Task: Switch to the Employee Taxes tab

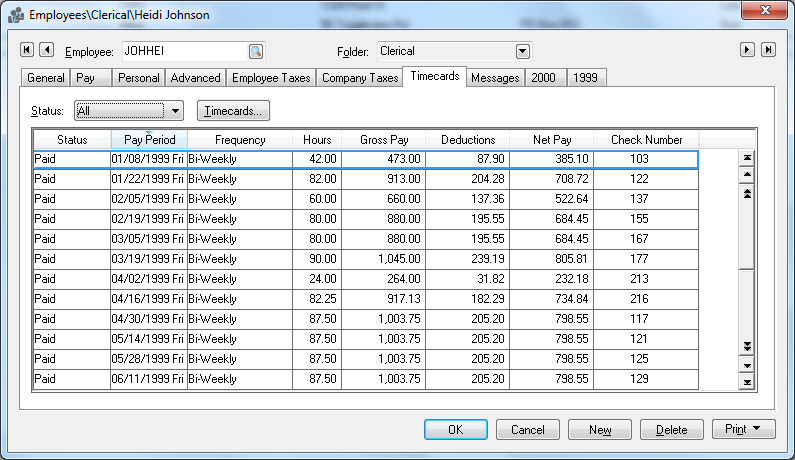Action: click(271, 78)
